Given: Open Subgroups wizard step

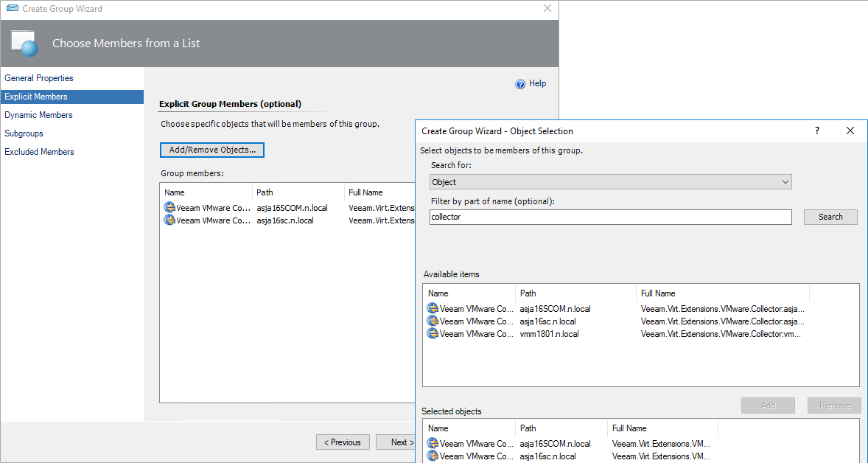Looking at the screenshot, I should coord(24,133).
